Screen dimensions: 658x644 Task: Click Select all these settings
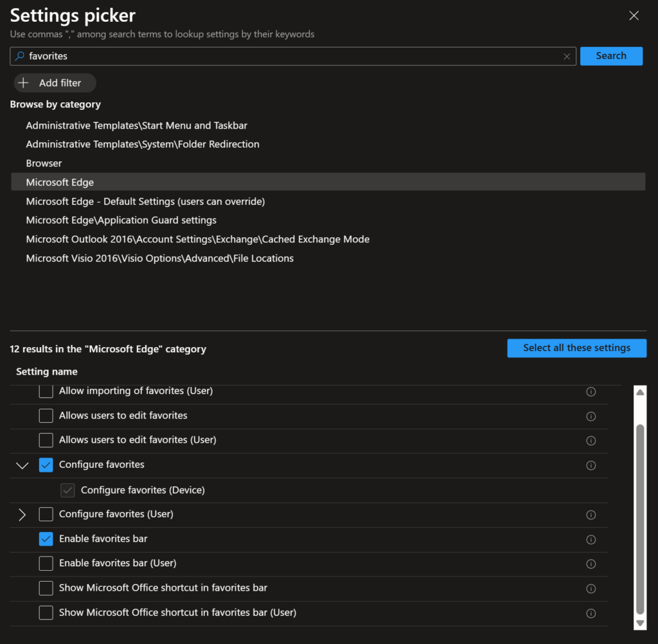(x=576, y=348)
